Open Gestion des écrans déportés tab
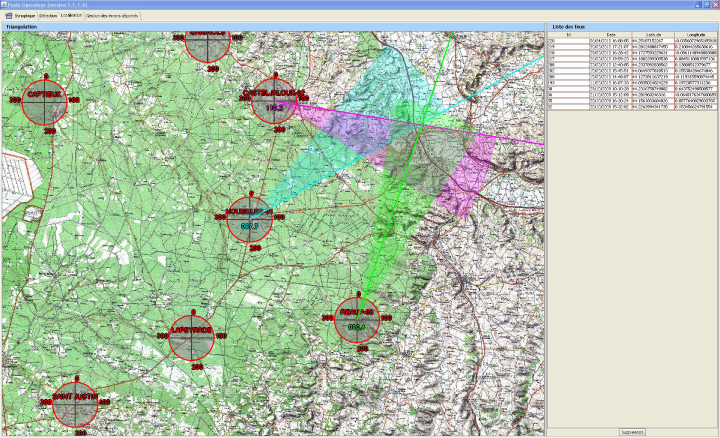The image size is (720, 438). tap(115, 16)
